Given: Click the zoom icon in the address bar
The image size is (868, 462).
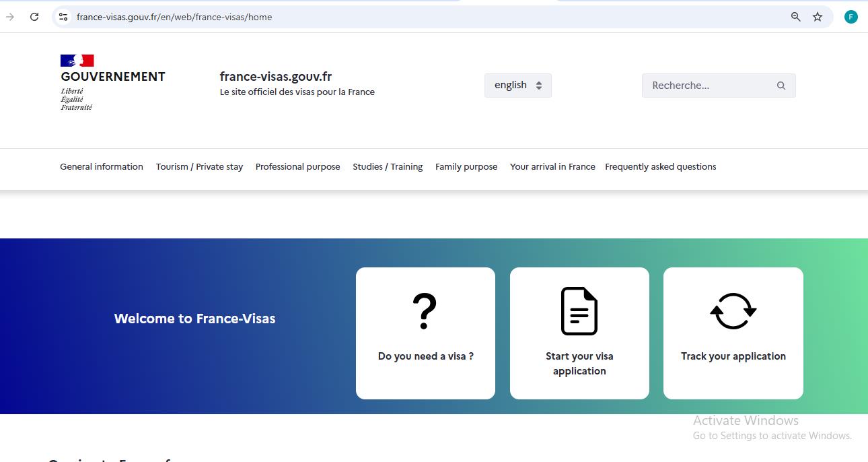Looking at the screenshot, I should click(795, 16).
